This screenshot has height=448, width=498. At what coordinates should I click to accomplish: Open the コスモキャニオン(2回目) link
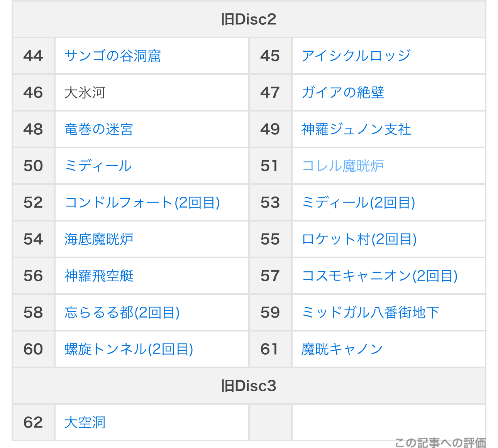(x=379, y=276)
